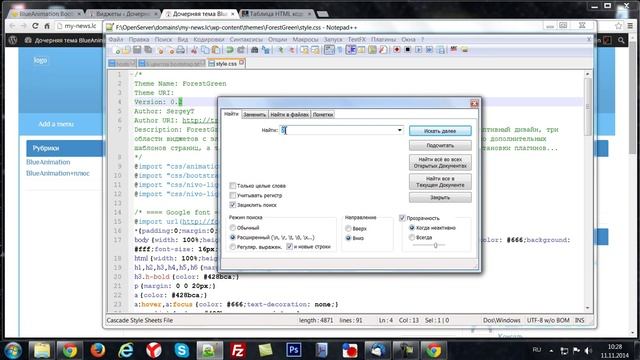Start macro recording with red dot icon

click(x=397, y=50)
